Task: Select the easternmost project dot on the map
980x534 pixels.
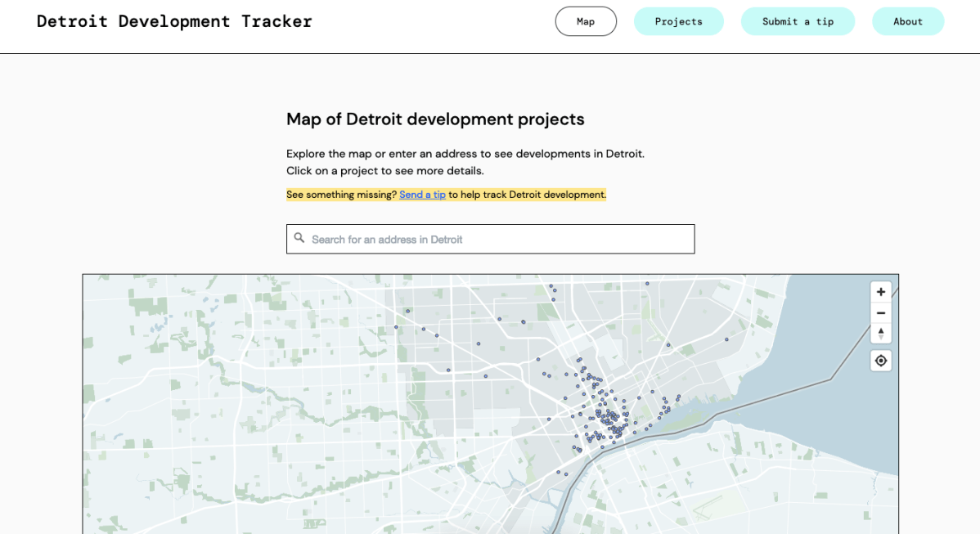Action: 726,339
